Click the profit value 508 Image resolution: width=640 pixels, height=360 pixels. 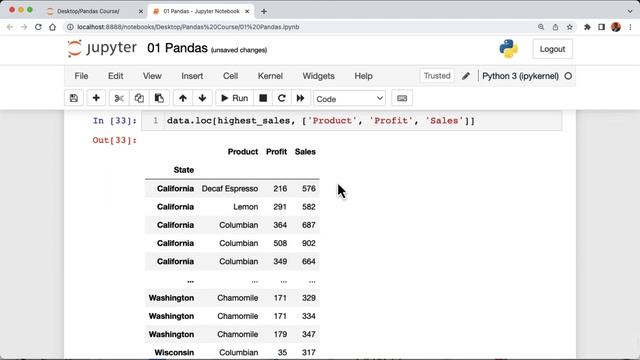(x=280, y=243)
